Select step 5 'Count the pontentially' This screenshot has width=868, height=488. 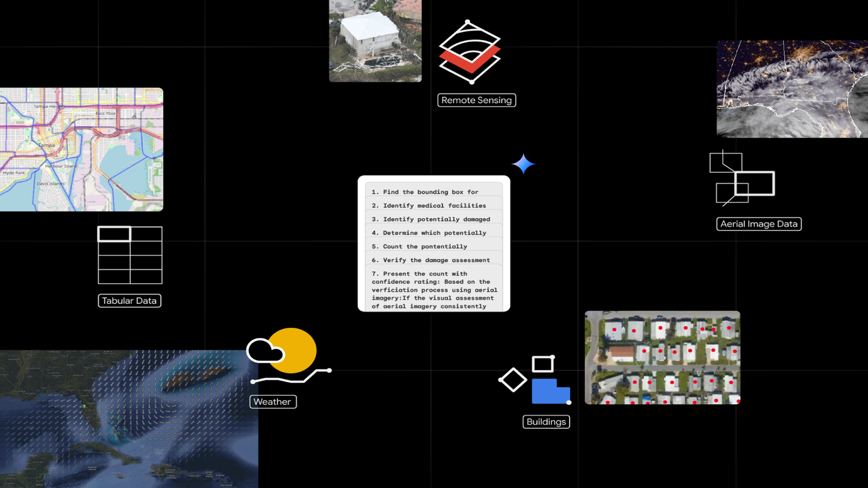click(x=433, y=246)
